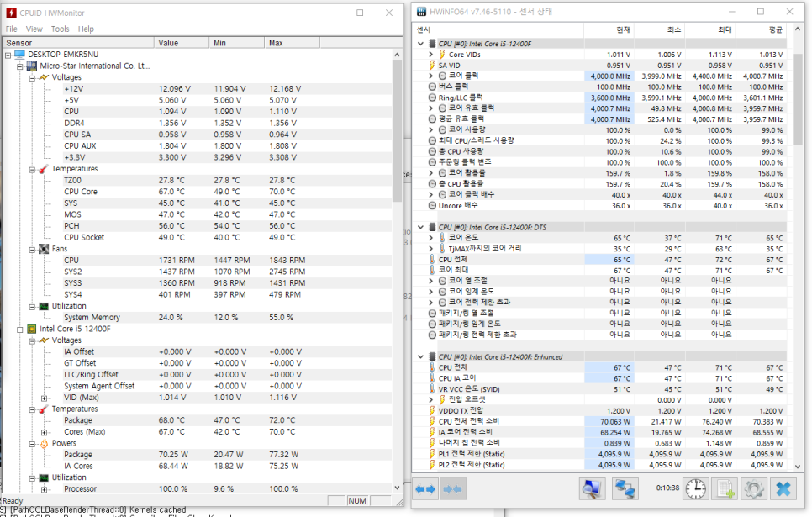
Task: Open the Tools menu in HWMonitor
Action: coord(60,29)
